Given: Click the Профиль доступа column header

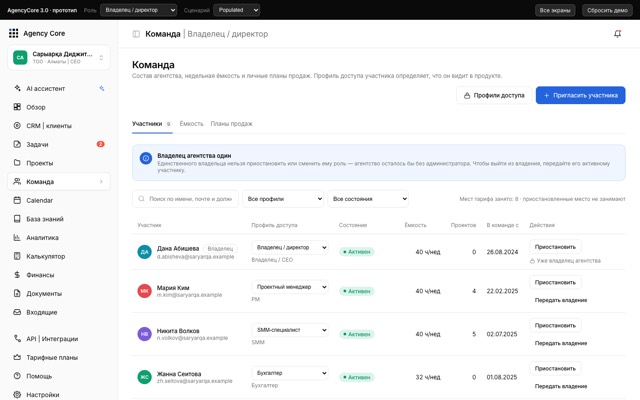Looking at the screenshot, I should click(x=274, y=225).
